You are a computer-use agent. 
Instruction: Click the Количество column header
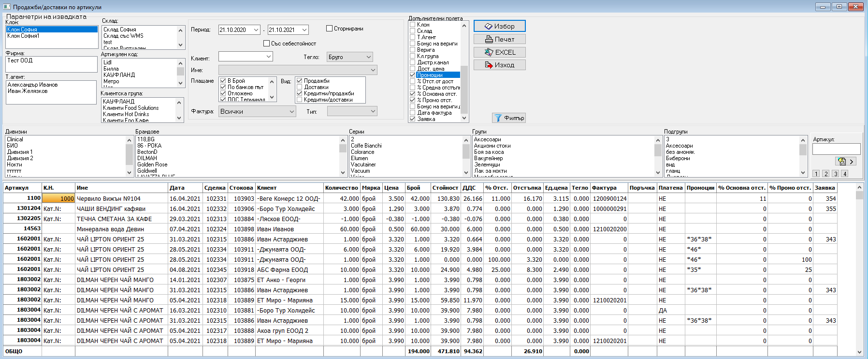tap(342, 188)
